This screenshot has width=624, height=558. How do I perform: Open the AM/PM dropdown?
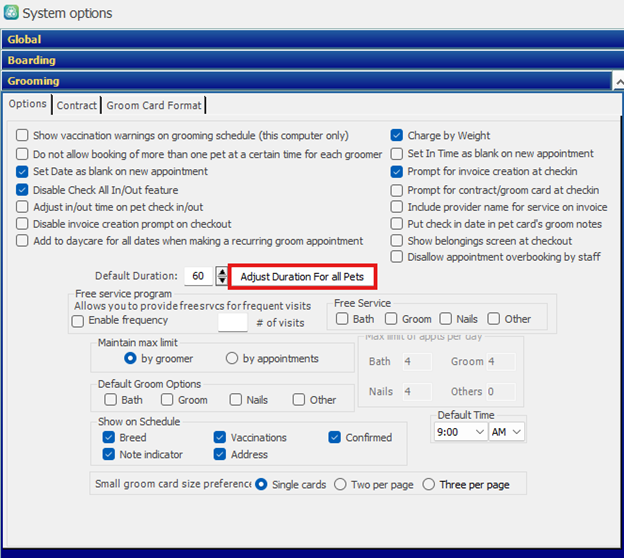[x=506, y=432]
